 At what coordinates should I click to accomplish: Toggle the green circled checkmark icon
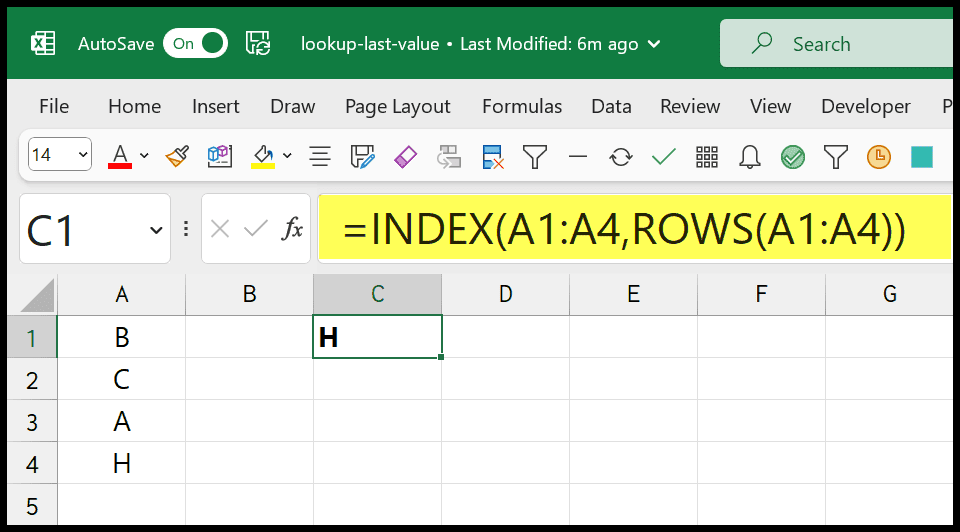click(793, 157)
